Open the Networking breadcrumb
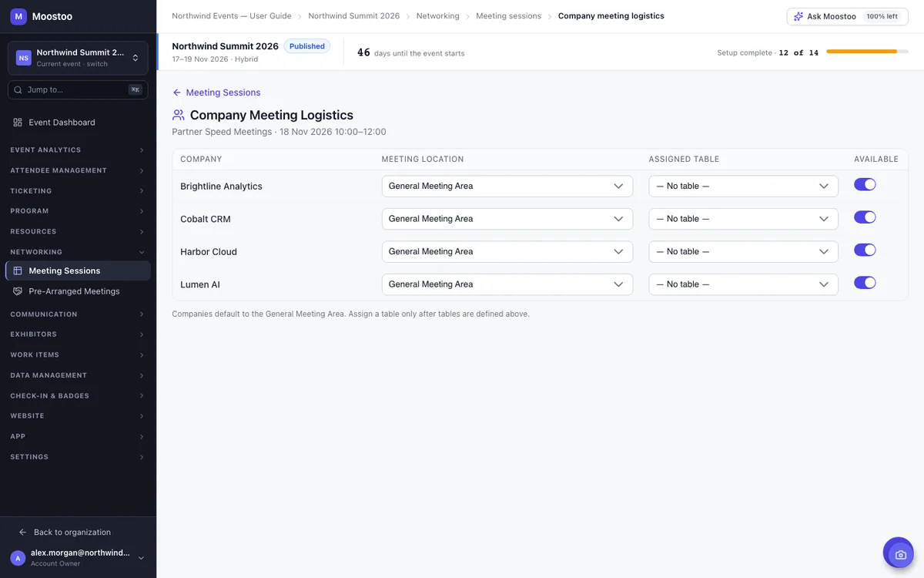Image resolution: width=924 pixels, height=578 pixels. pyautogui.click(x=437, y=16)
